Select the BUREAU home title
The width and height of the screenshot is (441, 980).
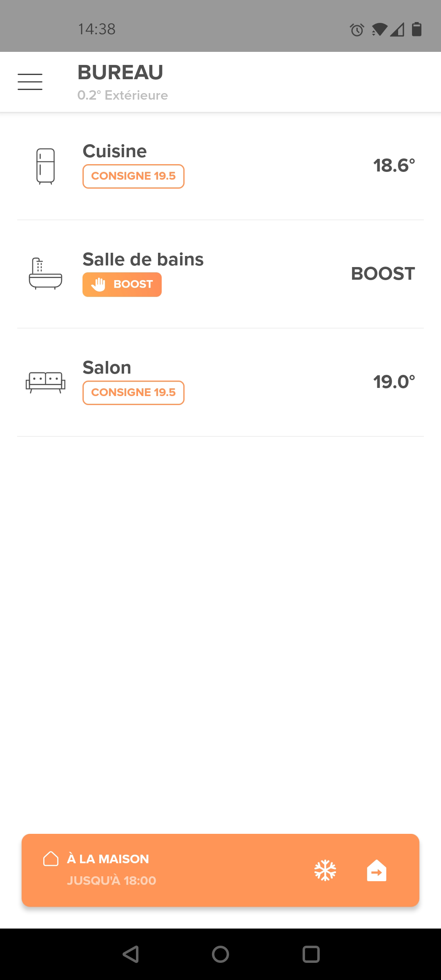tap(120, 73)
